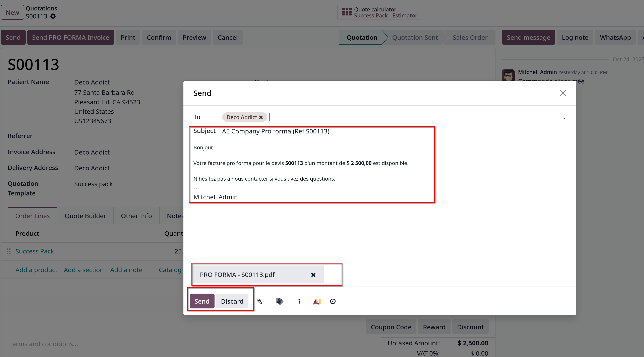Click Send PRO-FORMA Invoice button
The height and width of the screenshot is (357, 644).
[x=70, y=38]
